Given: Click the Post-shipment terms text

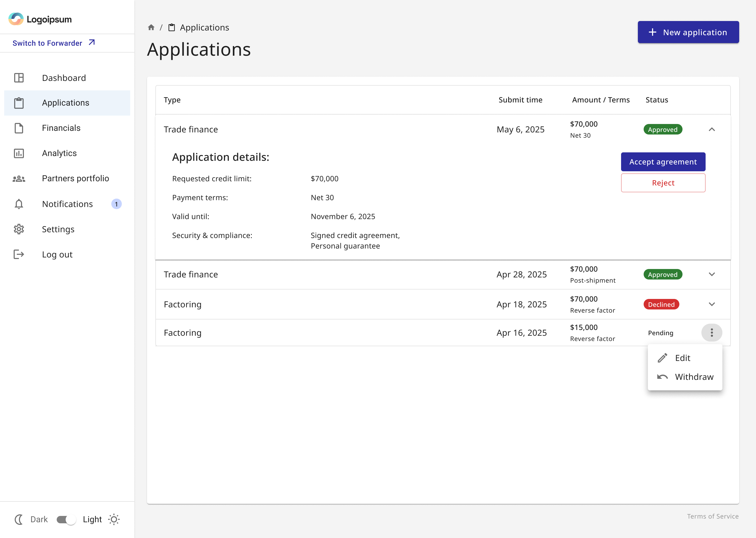Looking at the screenshot, I should pos(592,280).
